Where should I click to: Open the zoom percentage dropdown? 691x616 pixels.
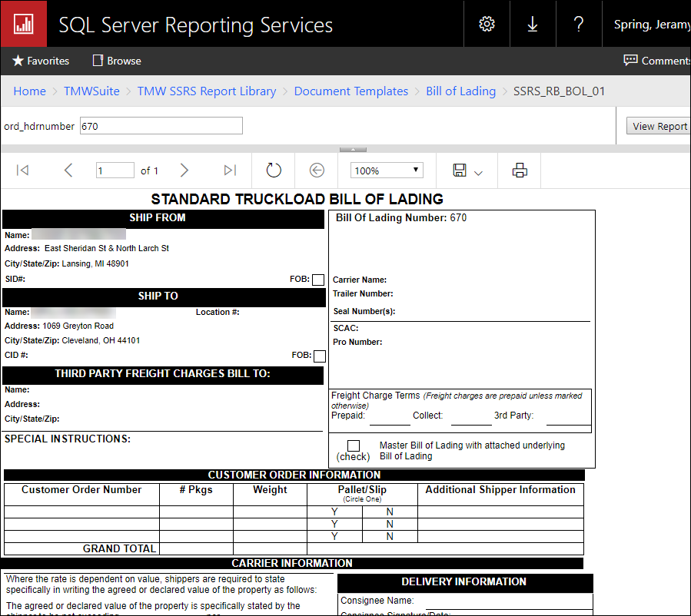386,170
